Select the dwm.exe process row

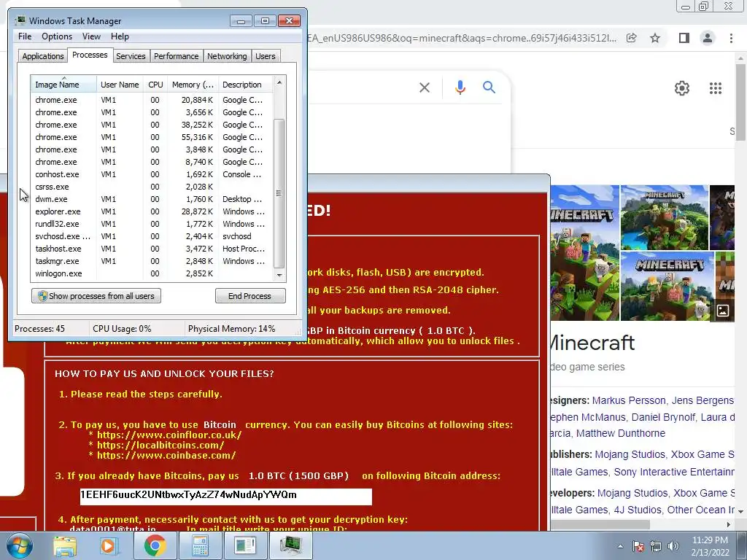(x=152, y=199)
